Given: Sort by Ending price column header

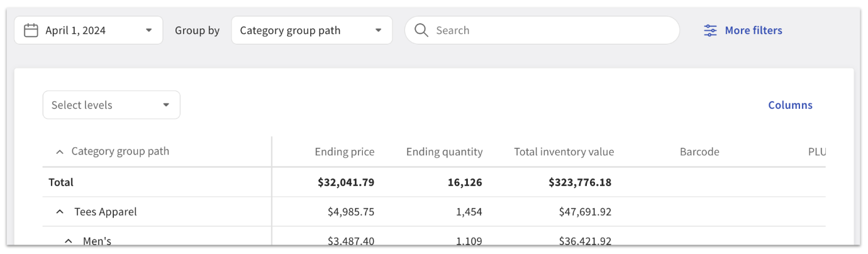Looking at the screenshot, I should click(344, 152).
